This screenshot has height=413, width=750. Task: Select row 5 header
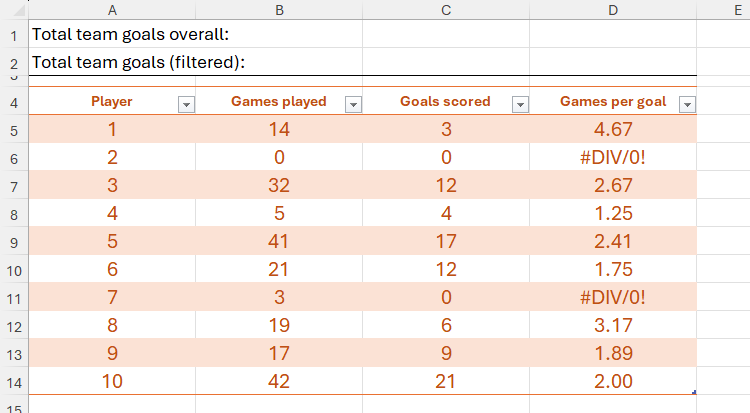tap(14, 130)
